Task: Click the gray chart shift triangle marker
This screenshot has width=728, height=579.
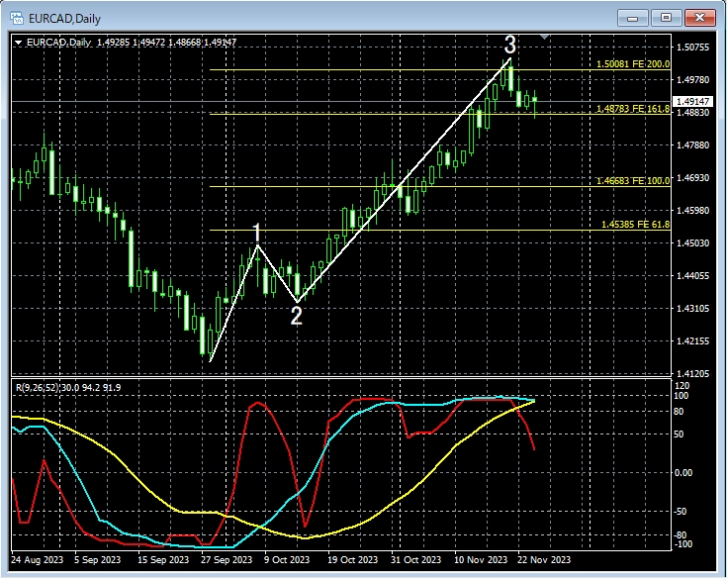Action: pyautogui.click(x=544, y=39)
